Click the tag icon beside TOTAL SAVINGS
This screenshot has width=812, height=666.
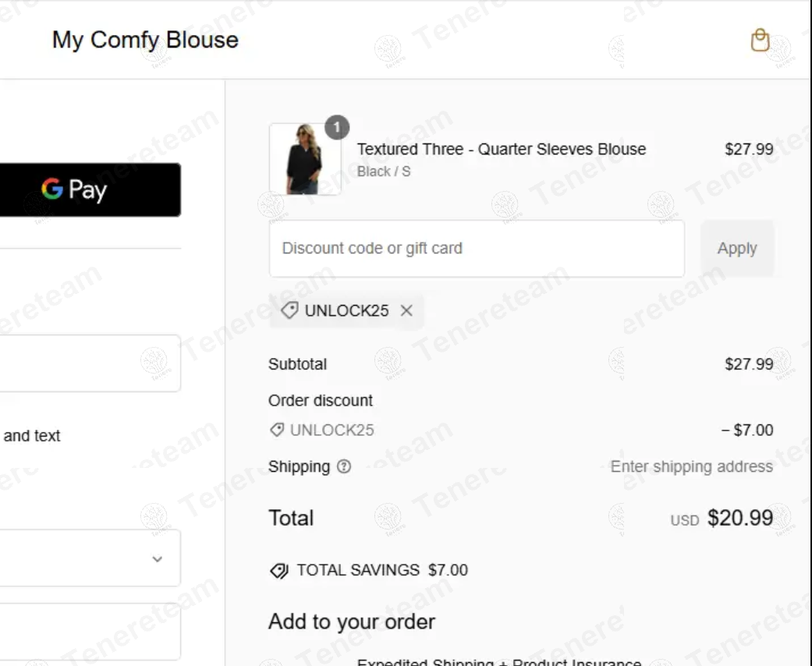(x=278, y=570)
